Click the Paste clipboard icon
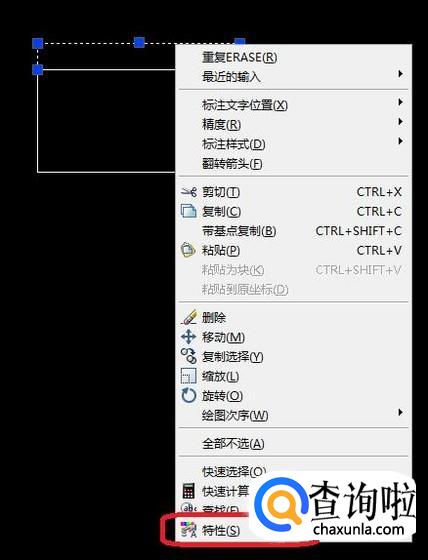The width and height of the screenshot is (428, 560). (x=188, y=250)
